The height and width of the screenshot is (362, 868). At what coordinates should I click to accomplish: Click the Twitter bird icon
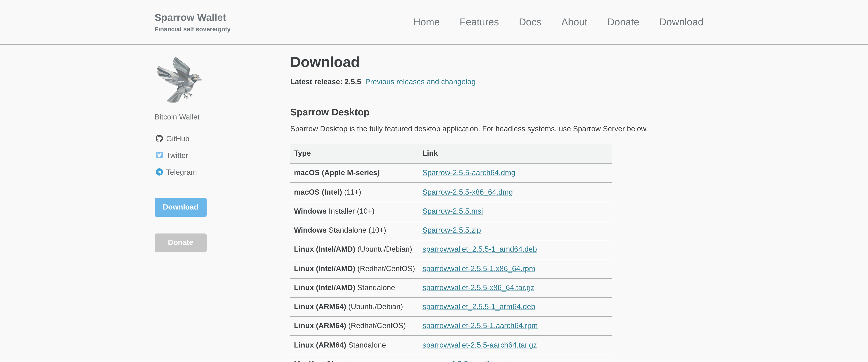point(159,155)
